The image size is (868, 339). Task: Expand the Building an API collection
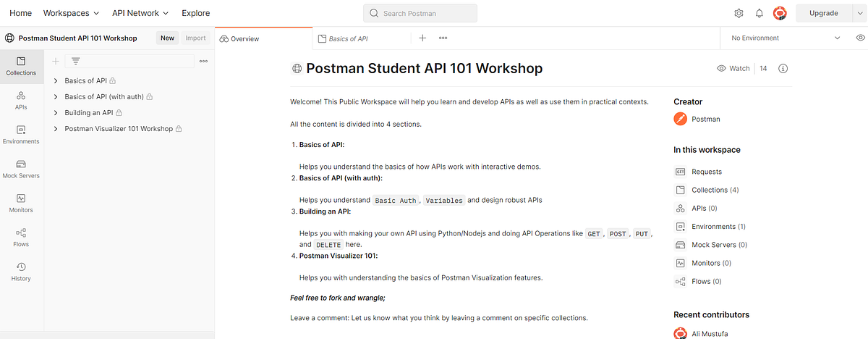tap(56, 113)
